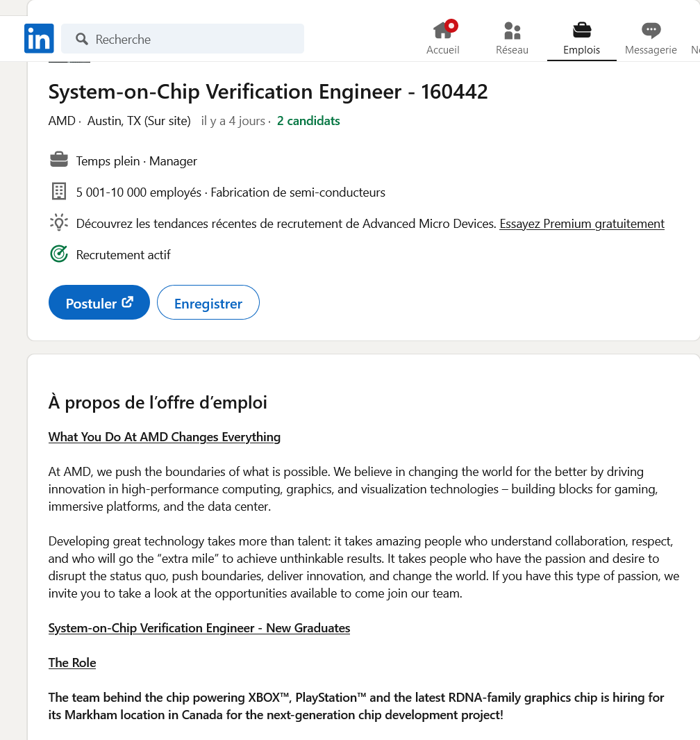Open the Essayez Premium gratuitement link

(x=582, y=224)
